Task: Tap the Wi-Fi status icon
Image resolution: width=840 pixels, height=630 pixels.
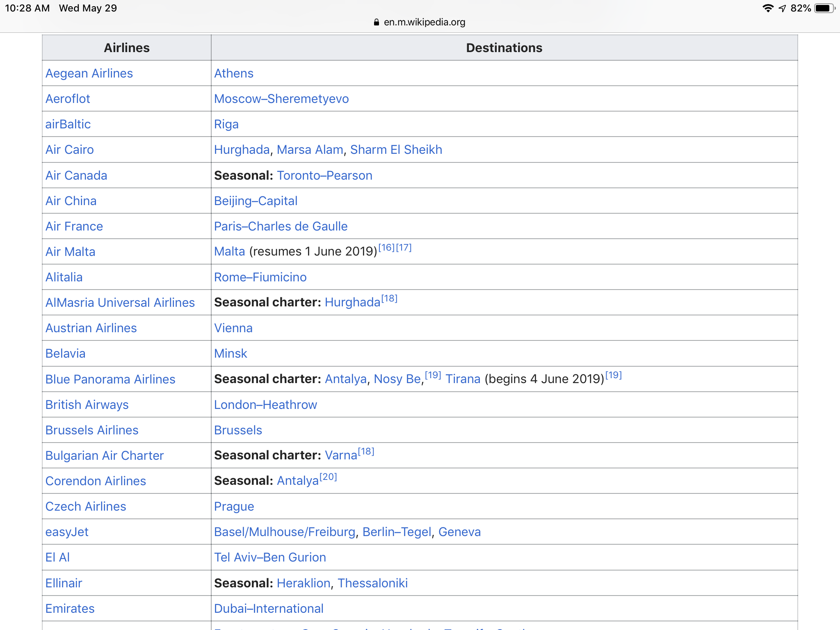Action: point(767,8)
